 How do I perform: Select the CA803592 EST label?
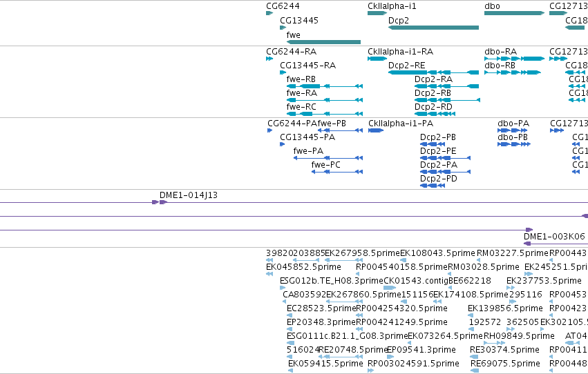[305, 295]
